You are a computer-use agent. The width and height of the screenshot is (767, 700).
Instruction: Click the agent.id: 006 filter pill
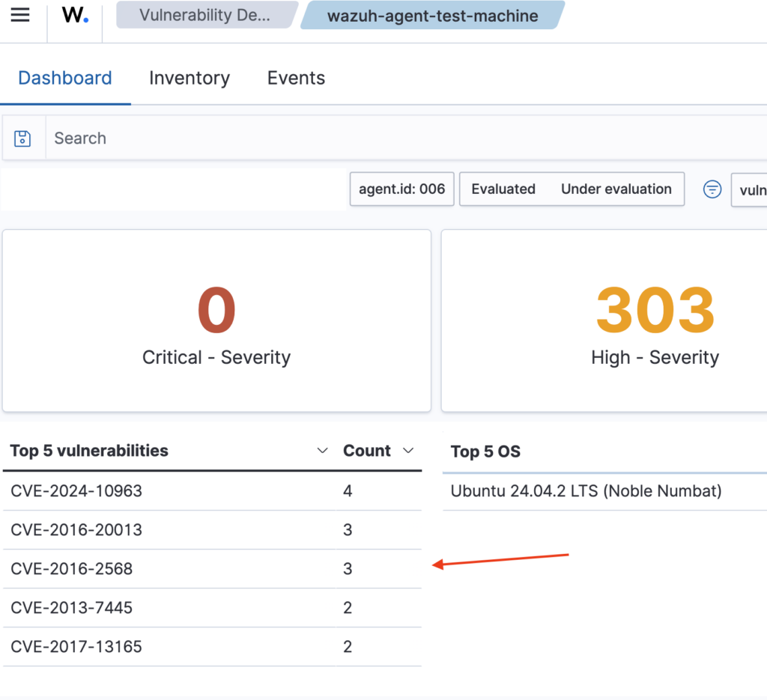click(401, 189)
